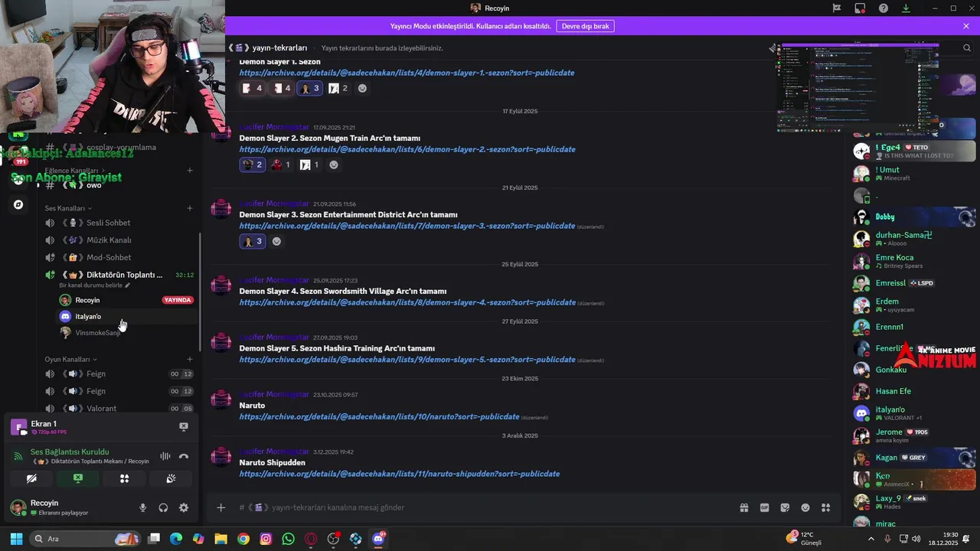
Task: Toggle reaction with count 3 under Demon Slayer 3
Action: click(253, 241)
